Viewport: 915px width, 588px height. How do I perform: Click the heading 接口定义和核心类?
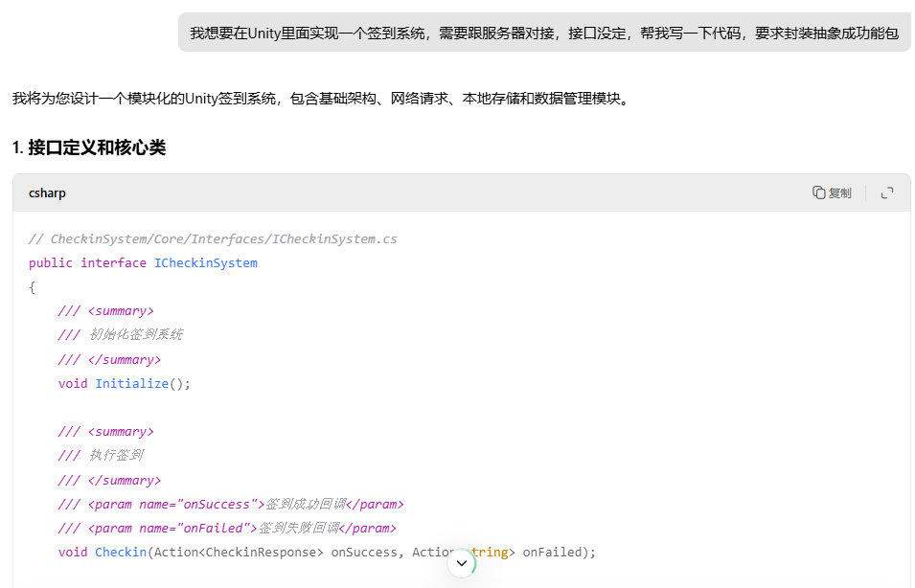[x=89, y=147]
